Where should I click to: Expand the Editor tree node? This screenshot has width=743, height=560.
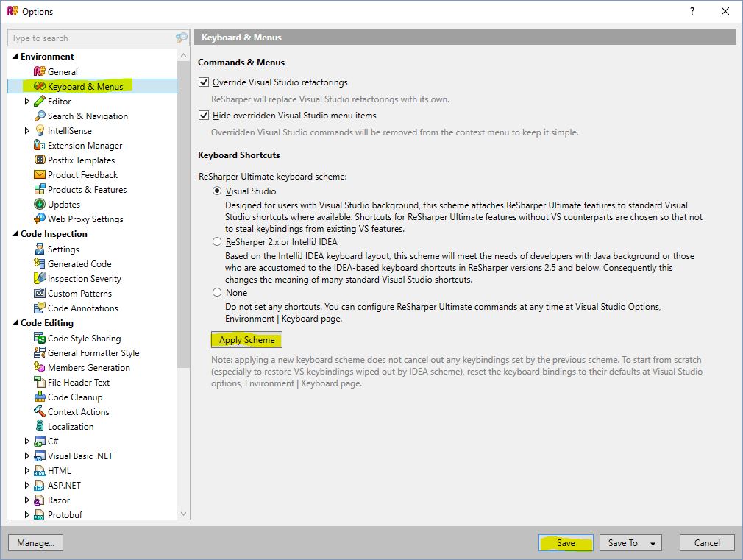27,101
